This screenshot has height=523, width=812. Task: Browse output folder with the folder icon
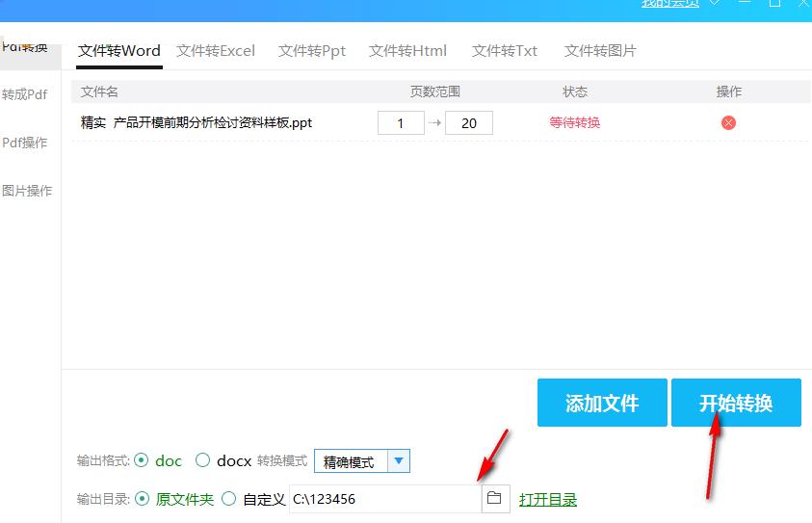[495, 499]
